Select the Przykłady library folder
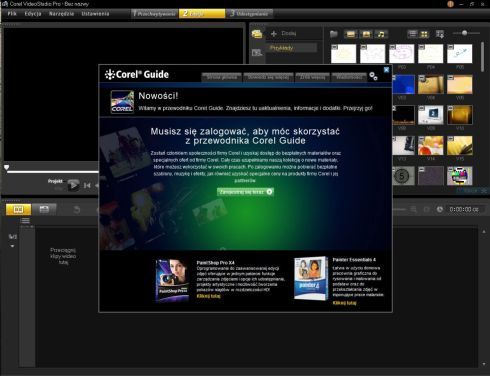 click(x=291, y=48)
